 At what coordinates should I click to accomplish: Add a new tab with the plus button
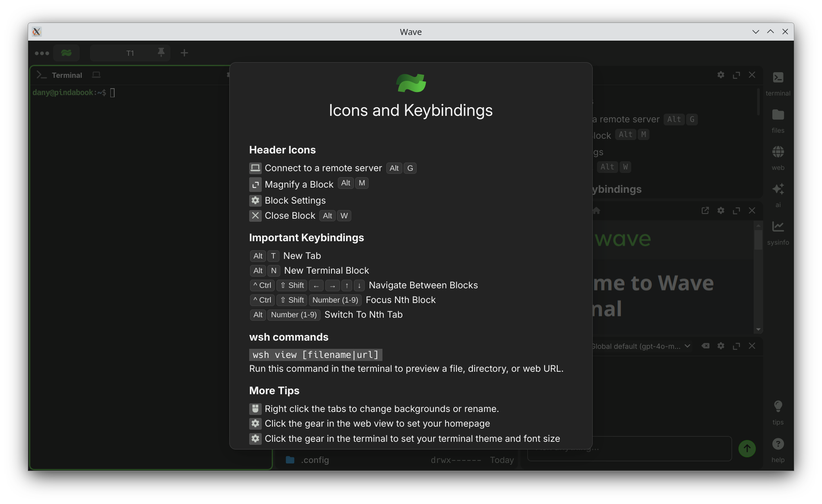click(184, 53)
